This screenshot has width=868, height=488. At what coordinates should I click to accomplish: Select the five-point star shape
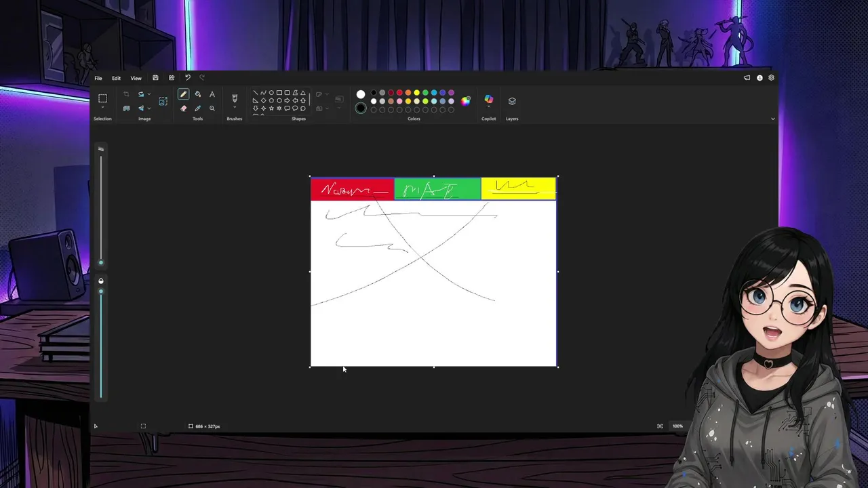click(271, 108)
